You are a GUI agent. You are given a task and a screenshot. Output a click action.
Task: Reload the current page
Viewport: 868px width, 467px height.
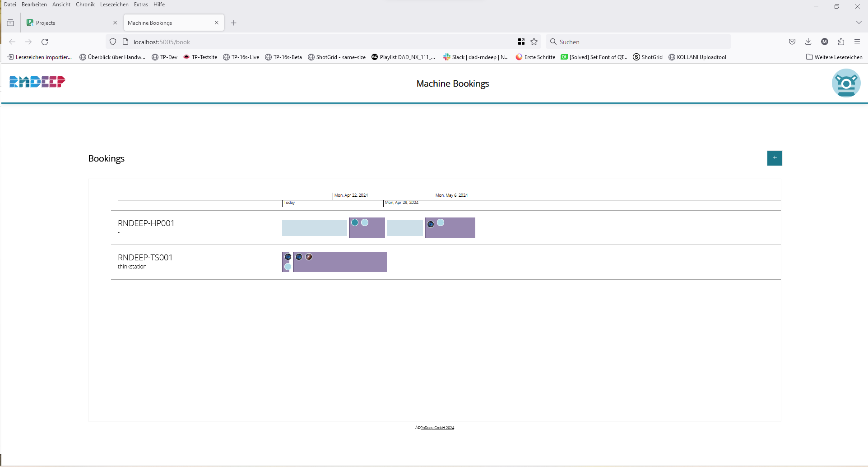pyautogui.click(x=45, y=42)
